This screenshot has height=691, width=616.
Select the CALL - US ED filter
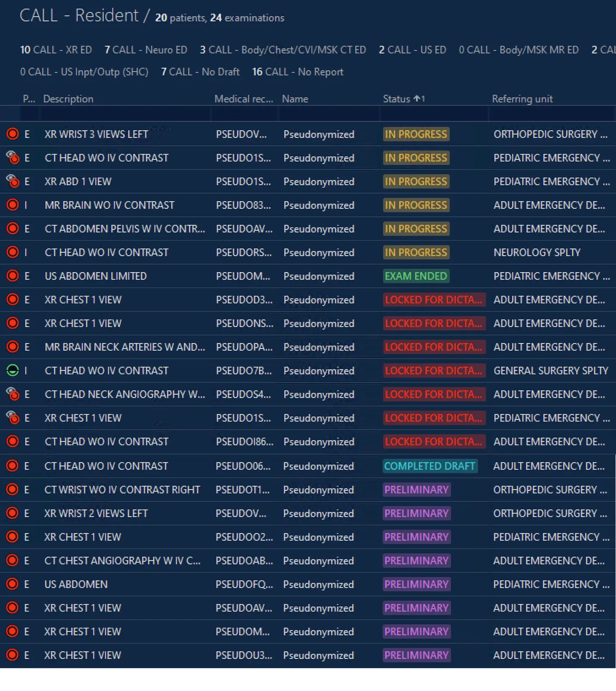click(412, 50)
